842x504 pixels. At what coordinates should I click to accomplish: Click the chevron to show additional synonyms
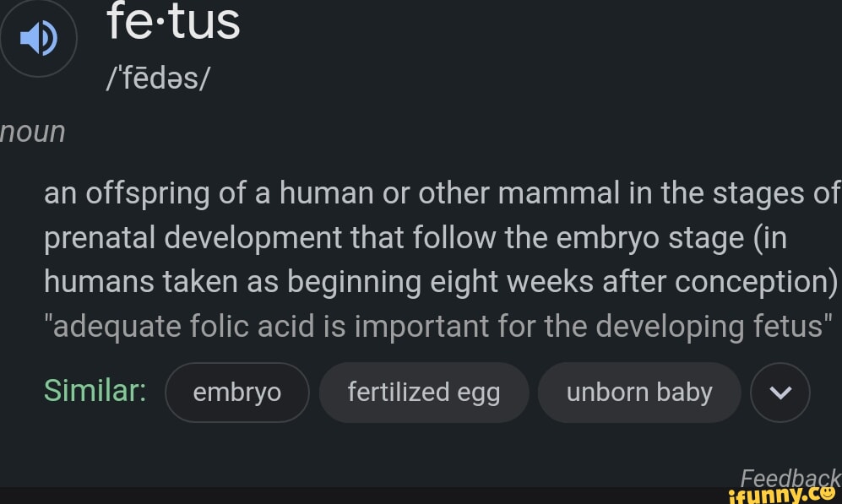pos(780,392)
